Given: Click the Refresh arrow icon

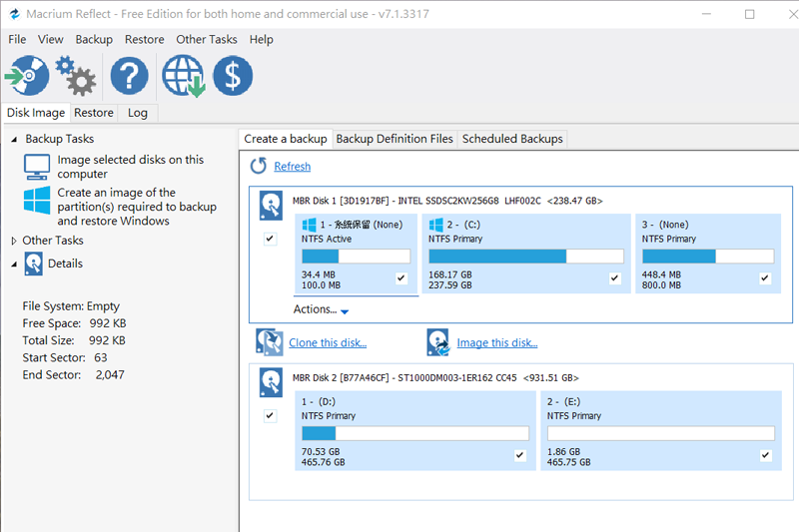Looking at the screenshot, I should click(259, 166).
